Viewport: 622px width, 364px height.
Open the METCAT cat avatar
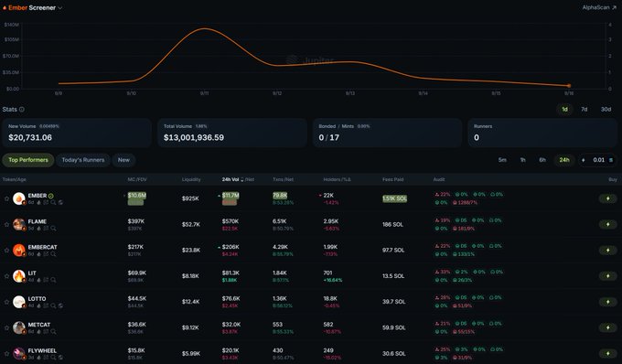click(18, 328)
